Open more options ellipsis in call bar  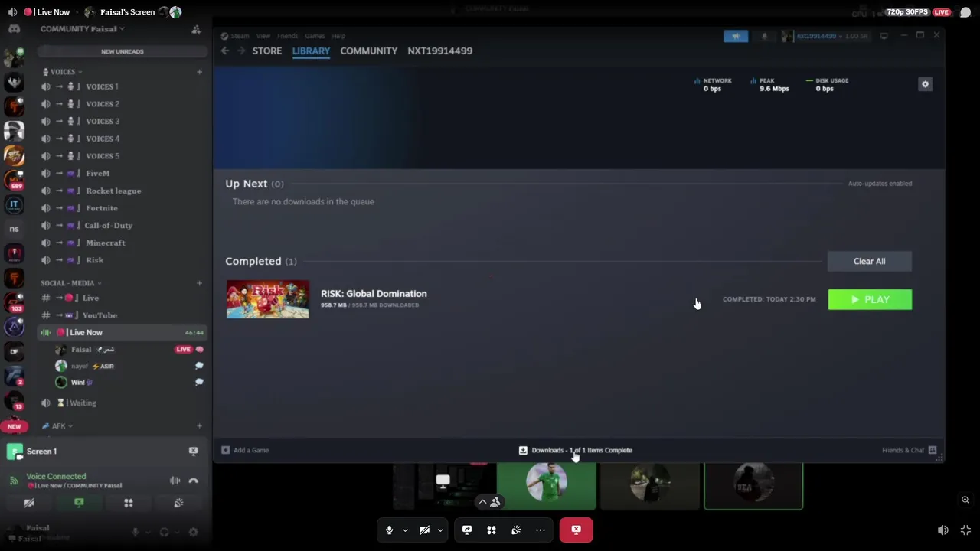tap(541, 530)
